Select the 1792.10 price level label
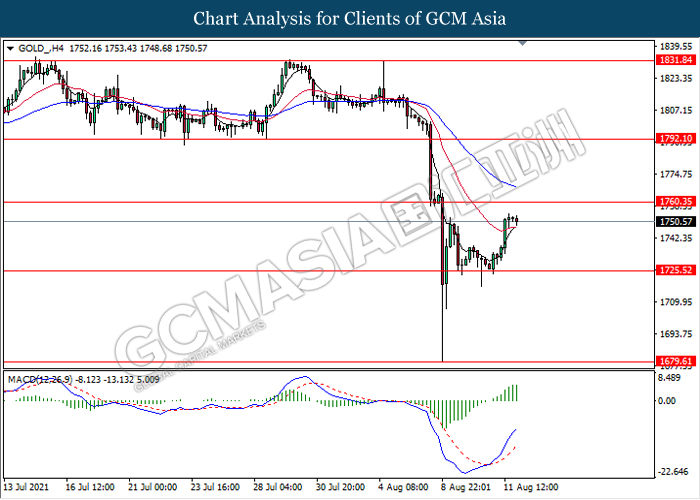This screenshot has height=500, width=700. pyautogui.click(x=676, y=138)
